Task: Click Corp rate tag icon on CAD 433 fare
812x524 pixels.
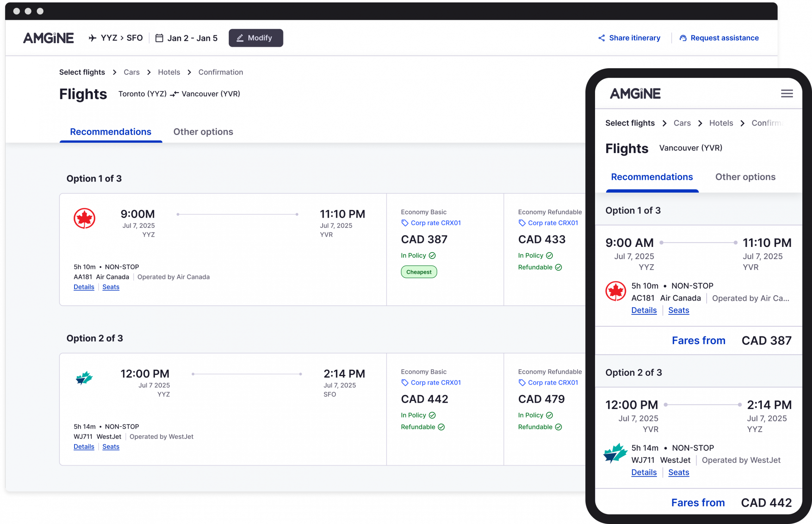Action: 522,223
